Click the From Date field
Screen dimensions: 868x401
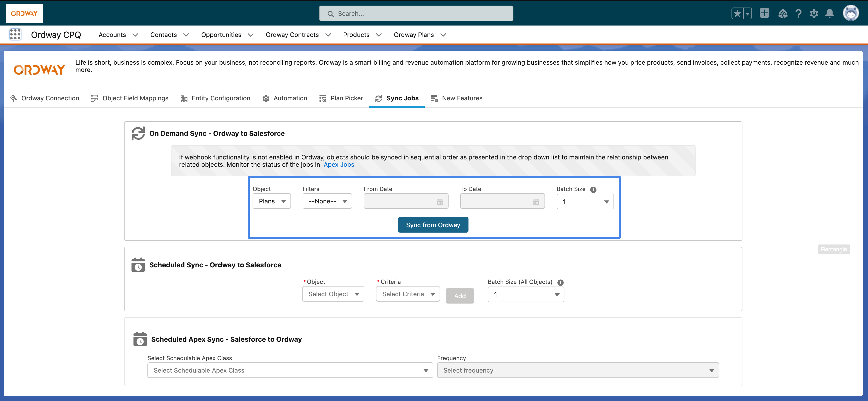406,201
